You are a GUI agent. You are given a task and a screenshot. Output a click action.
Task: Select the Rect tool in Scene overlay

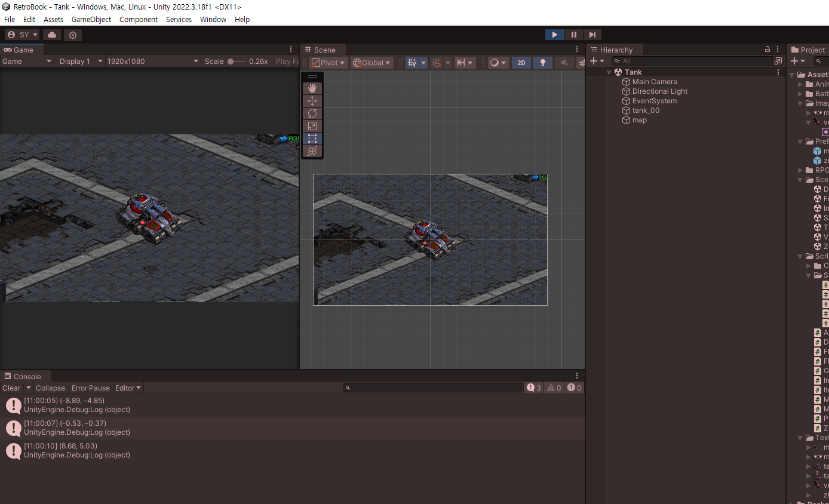click(312, 139)
